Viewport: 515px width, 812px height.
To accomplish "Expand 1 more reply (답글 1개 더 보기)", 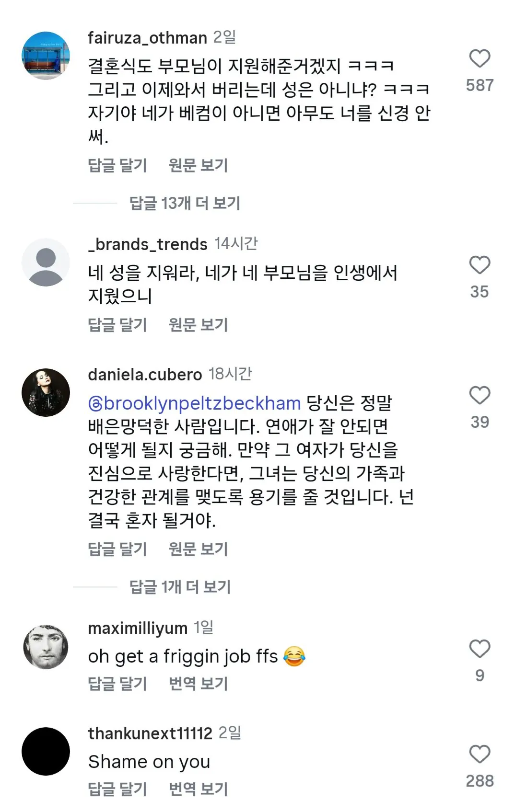I will 180,587.
